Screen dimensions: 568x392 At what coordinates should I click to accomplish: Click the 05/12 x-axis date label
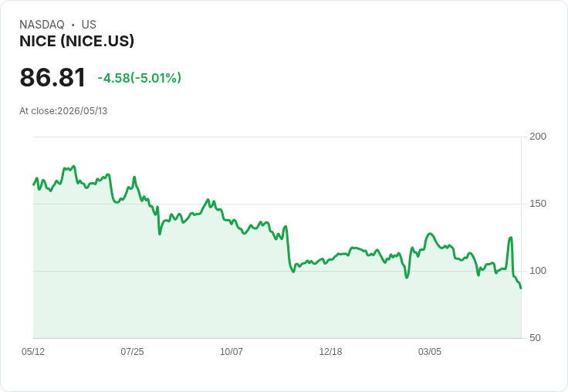click(x=33, y=351)
